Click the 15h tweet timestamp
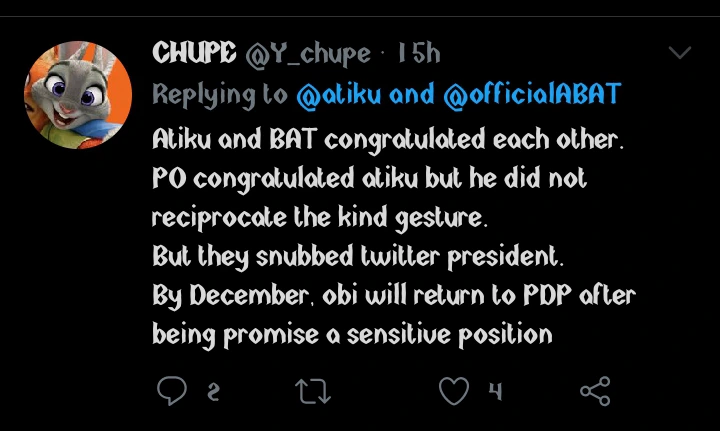Image resolution: width=720 pixels, height=431 pixels. click(418, 53)
